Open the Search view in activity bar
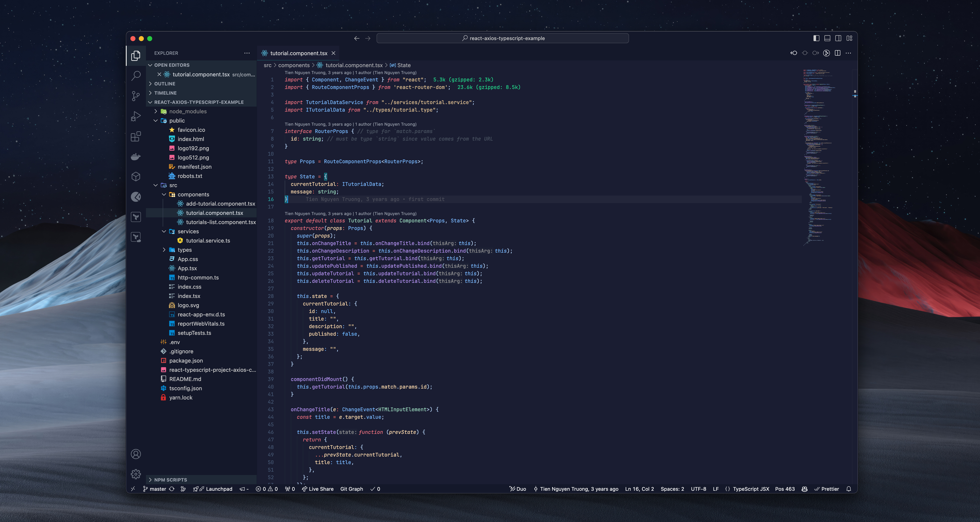The image size is (980, 522). [x=136, y=76]
